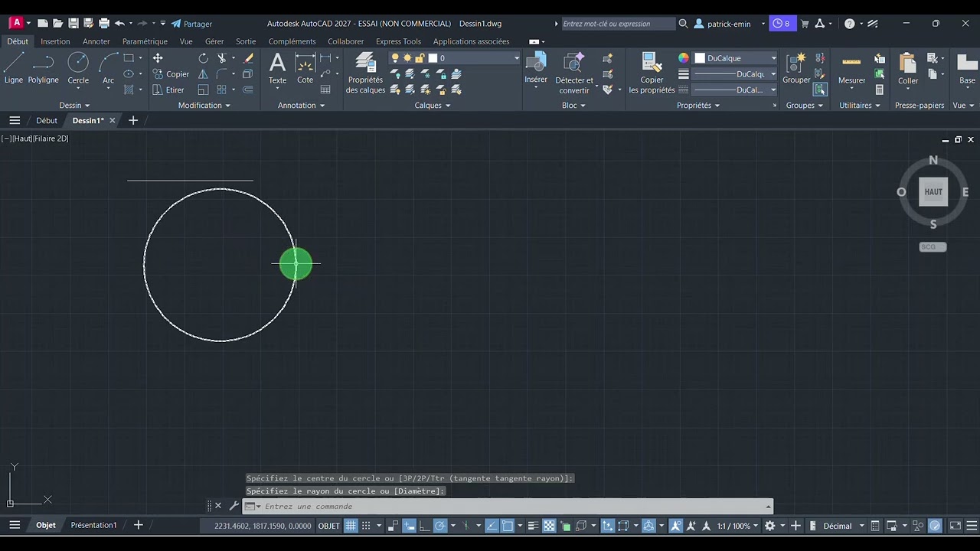Click the Partager button

tap(191, 24)
